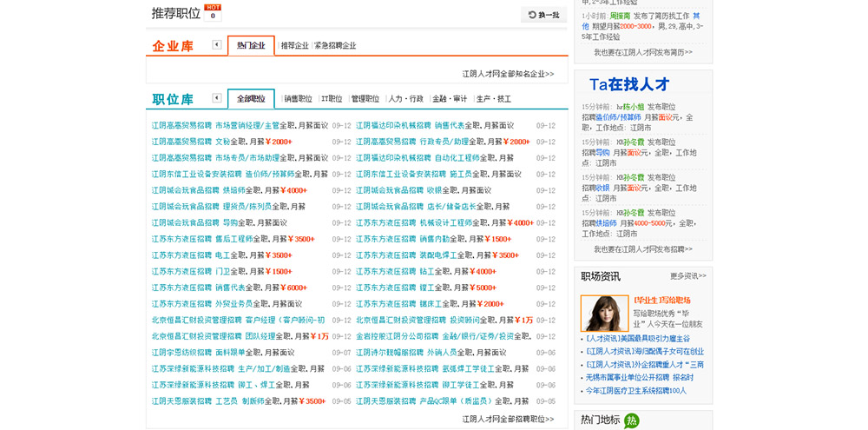Click the 换一批 refresh button

click(x=543, y=15)
